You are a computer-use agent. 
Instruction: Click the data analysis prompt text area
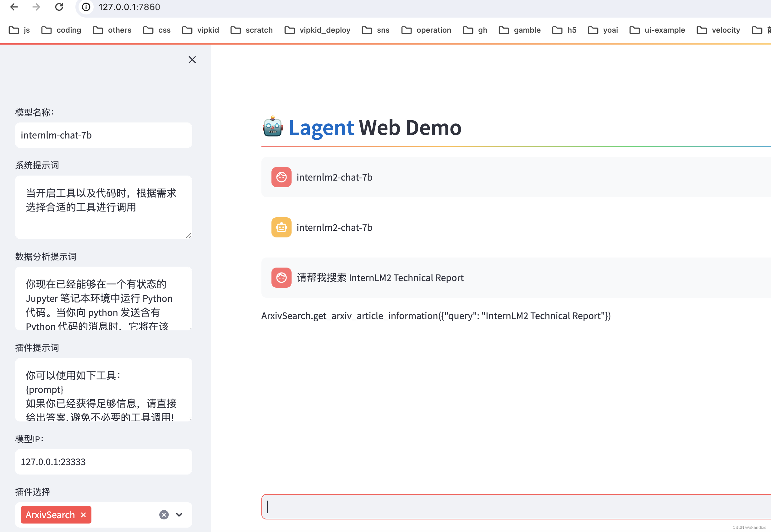pos(103,298)
